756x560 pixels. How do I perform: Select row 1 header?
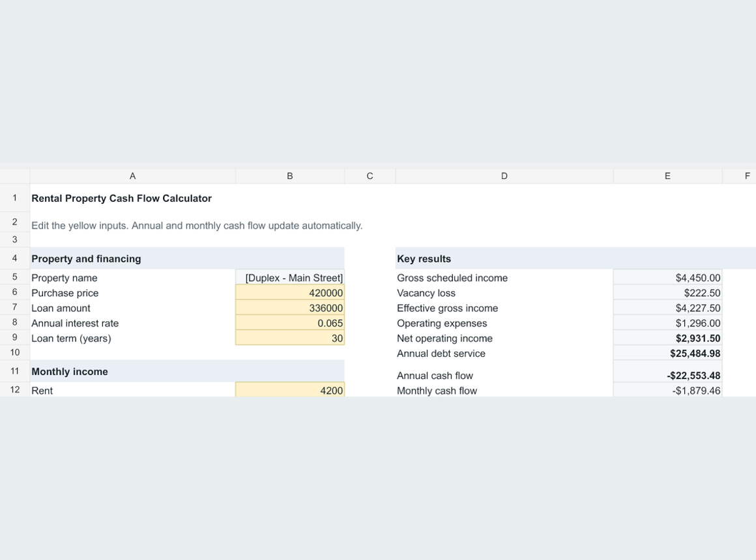(15, 197)
